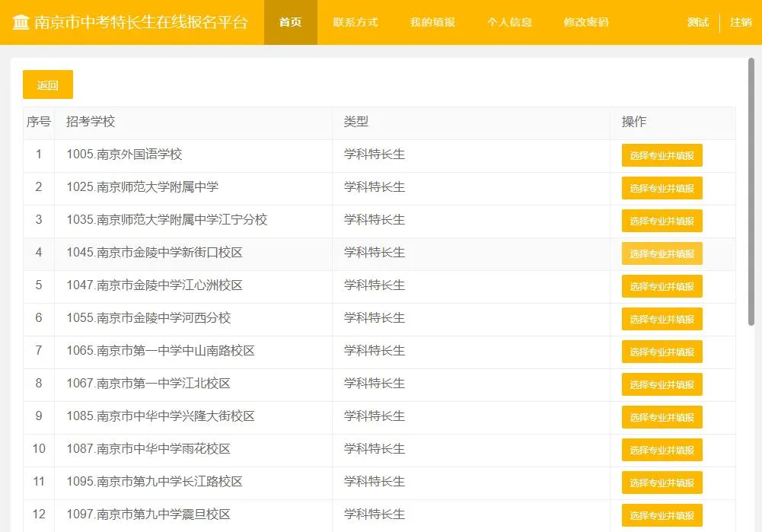Open the 联系方式 navigation item

pyautogui.click(x=355, y=22)
